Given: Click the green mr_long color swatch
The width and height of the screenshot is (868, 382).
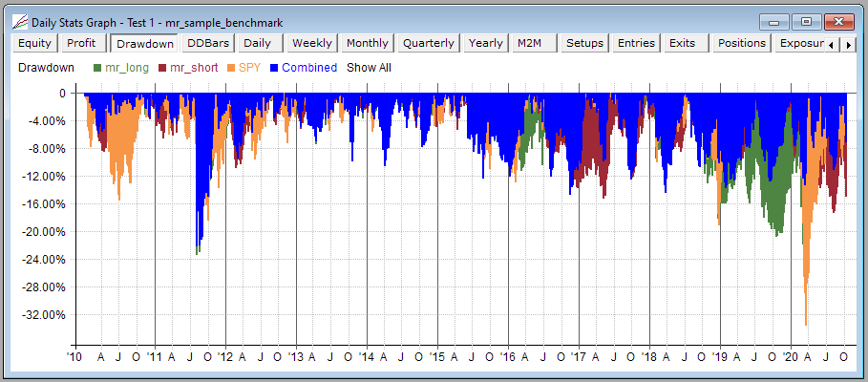Looking at the screenshot, I should click(97, 68).
